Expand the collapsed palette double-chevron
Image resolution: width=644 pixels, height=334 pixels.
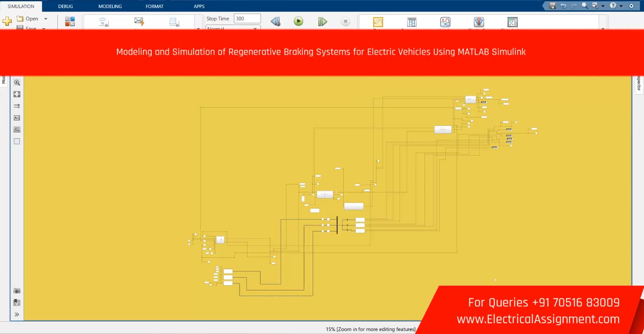coord(17,315)
